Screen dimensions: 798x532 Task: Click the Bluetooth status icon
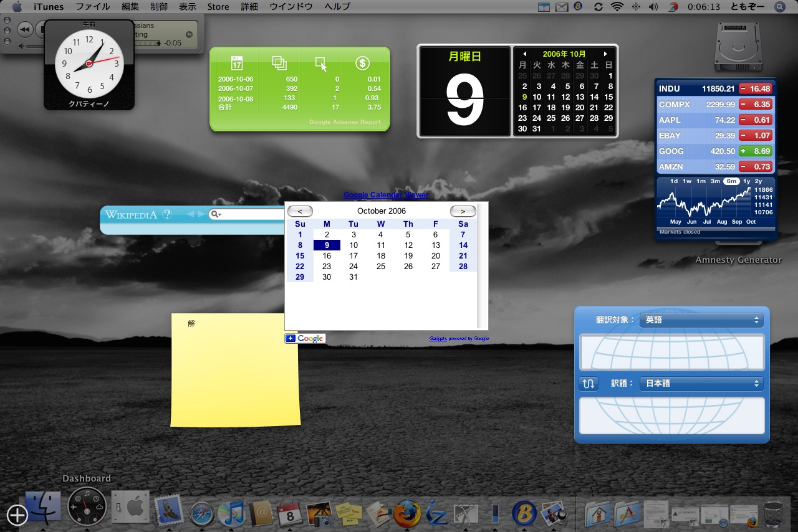coord(636,7)
